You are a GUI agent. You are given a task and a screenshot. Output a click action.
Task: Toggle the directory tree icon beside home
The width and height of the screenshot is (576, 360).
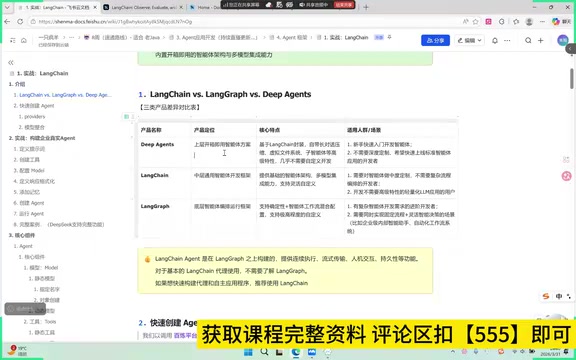(x=12, y=40)
